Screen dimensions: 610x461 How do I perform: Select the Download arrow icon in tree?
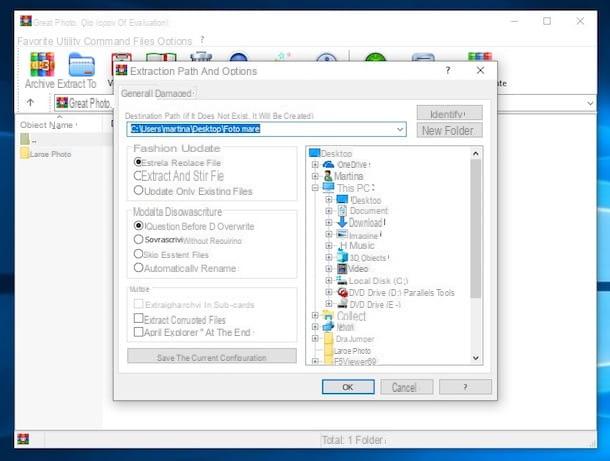pos(342,222)
